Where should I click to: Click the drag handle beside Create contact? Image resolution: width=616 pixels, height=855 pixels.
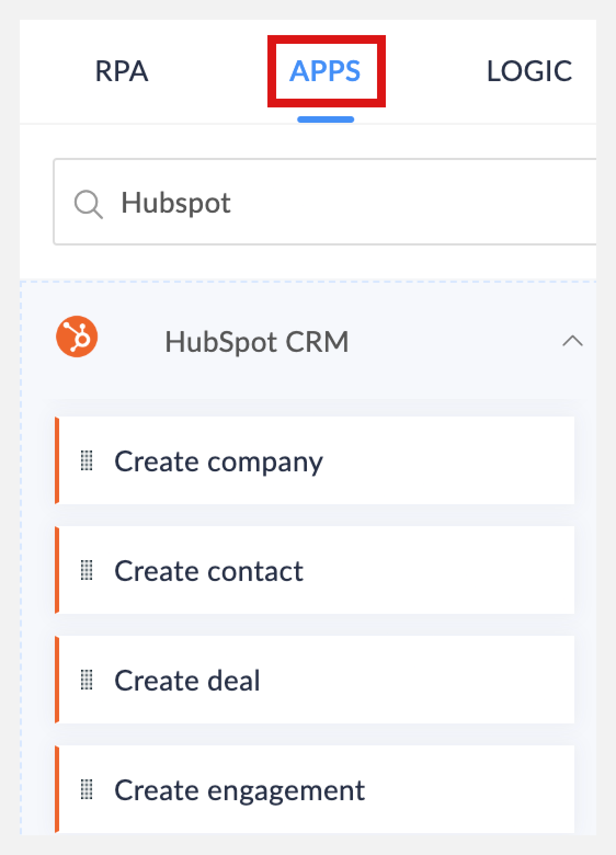pos(88,571)
